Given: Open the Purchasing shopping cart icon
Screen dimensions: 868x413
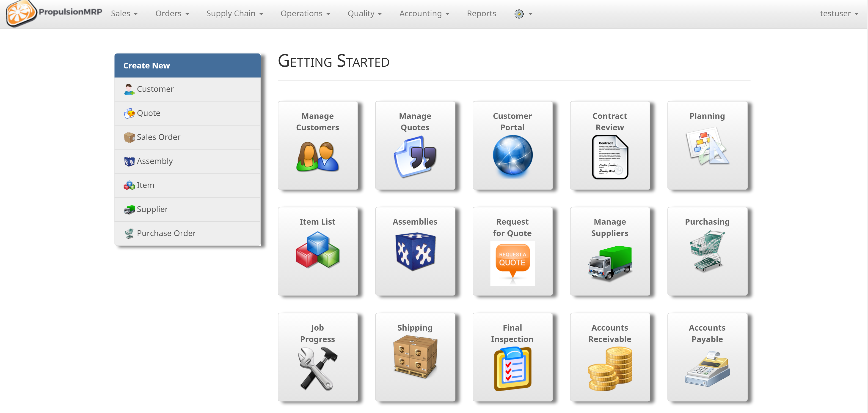Looking at the screenshot, I should (707, 251).
